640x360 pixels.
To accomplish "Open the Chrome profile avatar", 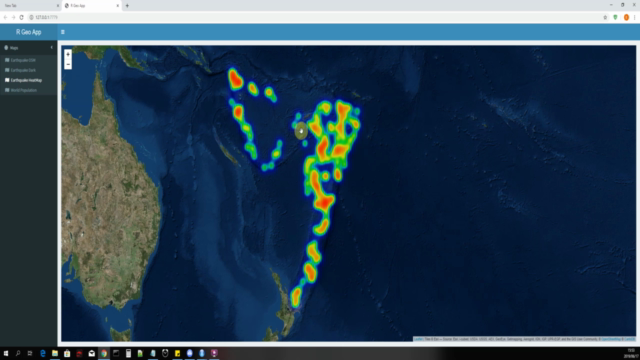I will point(626,18).
